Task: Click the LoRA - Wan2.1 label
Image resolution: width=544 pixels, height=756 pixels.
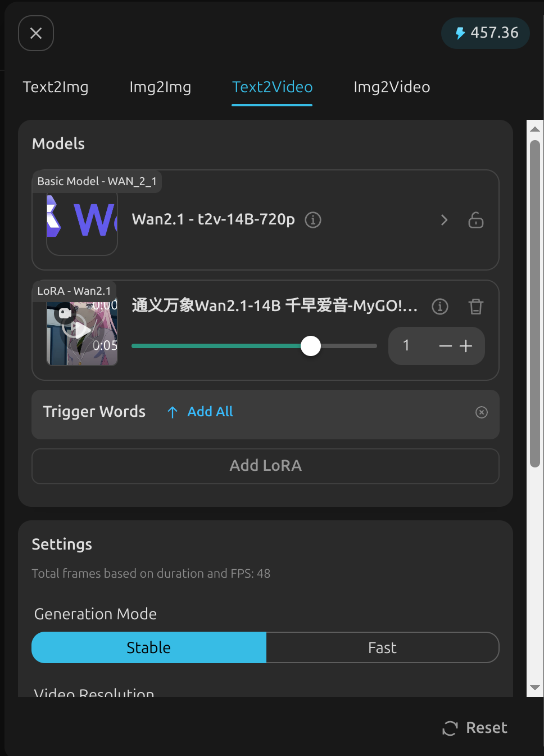Action: click(x=74, y=291)
